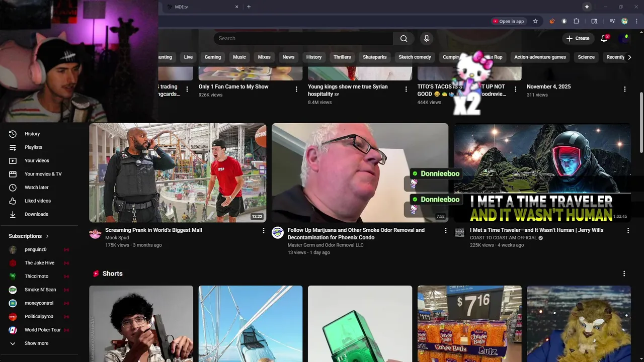Click the Create button
This screenshot has height=362, width=644.
(x=578, y=39)
